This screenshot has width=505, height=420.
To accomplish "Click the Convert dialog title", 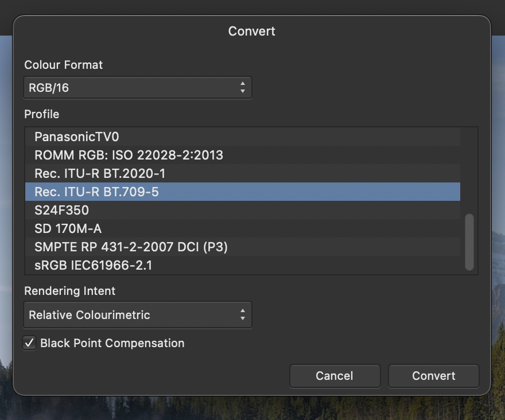I will click(x=252, y=31).
